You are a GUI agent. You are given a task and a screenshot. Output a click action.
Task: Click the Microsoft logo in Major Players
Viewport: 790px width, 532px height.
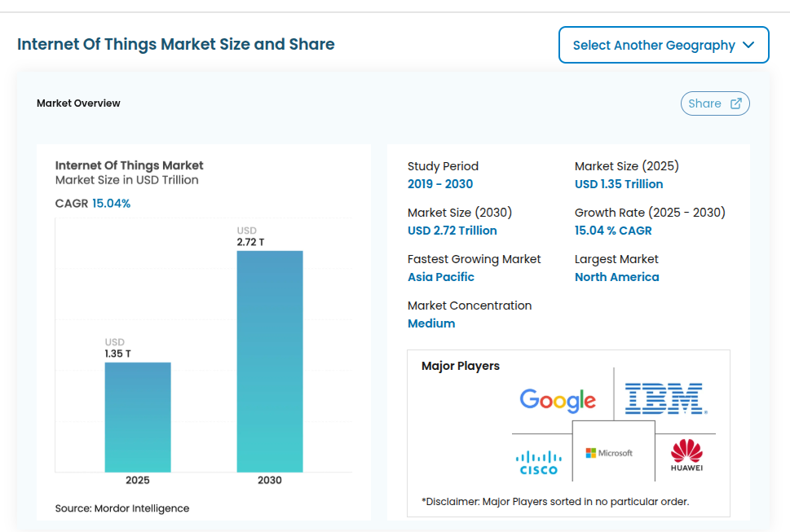(x=609, y=453)
